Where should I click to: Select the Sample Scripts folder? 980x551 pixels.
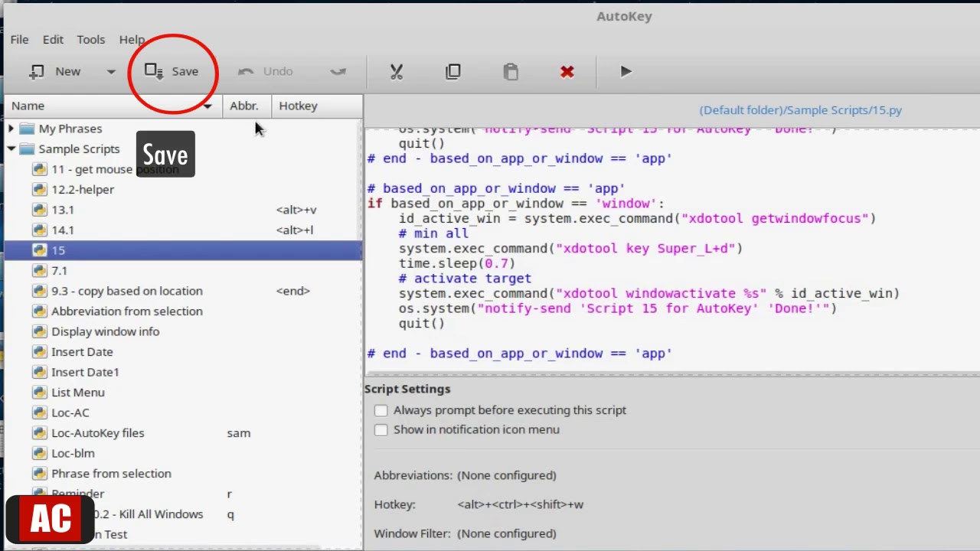(79, 149)
